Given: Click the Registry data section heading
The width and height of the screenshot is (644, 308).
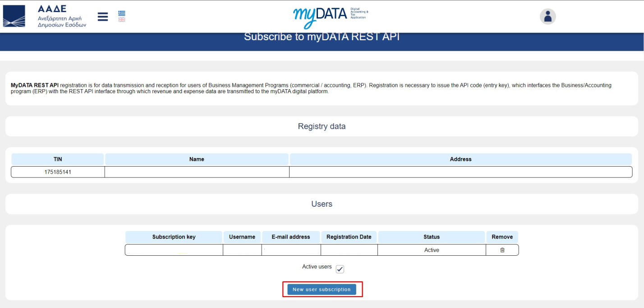Looking at the screenshot, I should [322, 127].
